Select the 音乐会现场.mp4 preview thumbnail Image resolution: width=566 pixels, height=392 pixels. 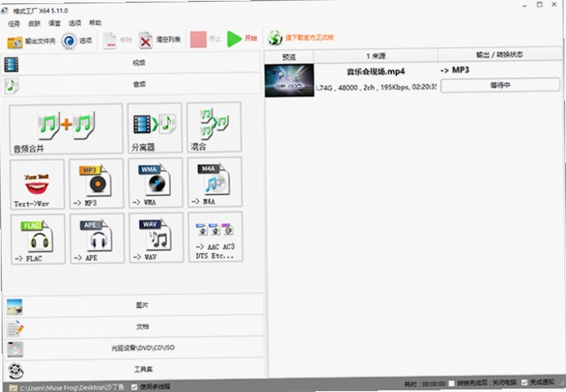[x=289, y=81]
